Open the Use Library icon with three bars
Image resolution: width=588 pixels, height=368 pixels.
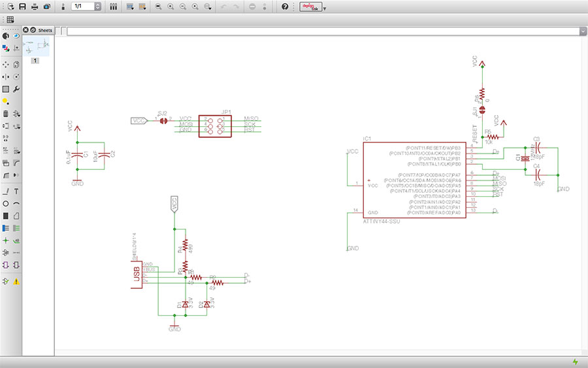pyautogui.click(x=113, y=7)
